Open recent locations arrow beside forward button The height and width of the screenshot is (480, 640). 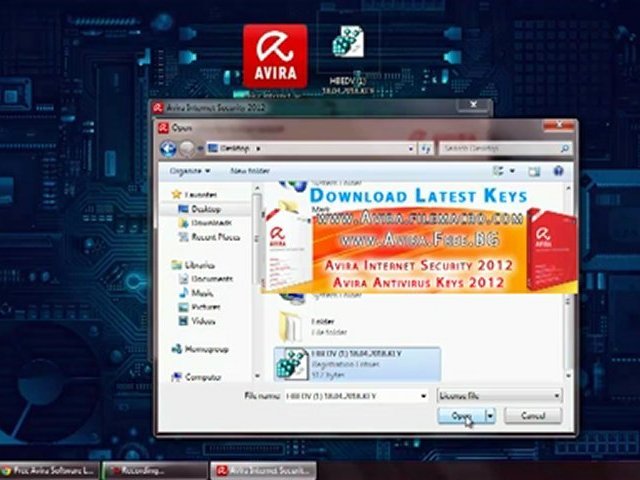200,149
